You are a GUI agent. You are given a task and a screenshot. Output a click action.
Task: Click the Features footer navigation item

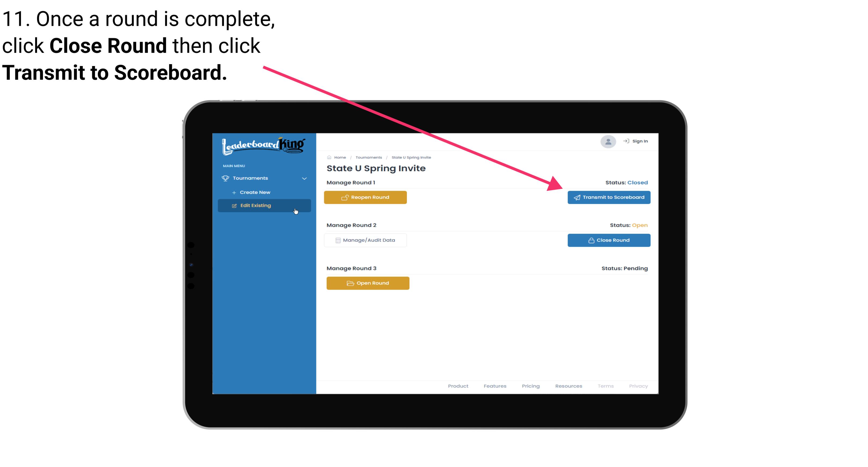click(x=495, y=386)
